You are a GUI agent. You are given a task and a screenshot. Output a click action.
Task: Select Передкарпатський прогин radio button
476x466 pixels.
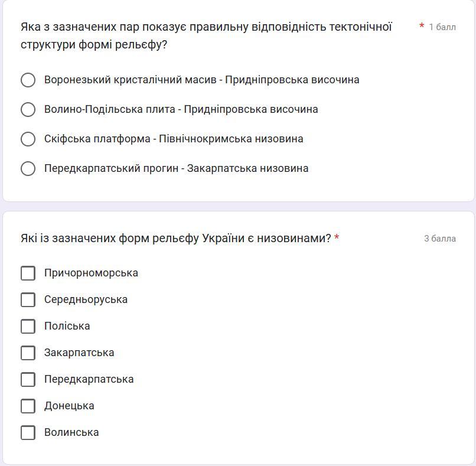(x=28, y=168)
